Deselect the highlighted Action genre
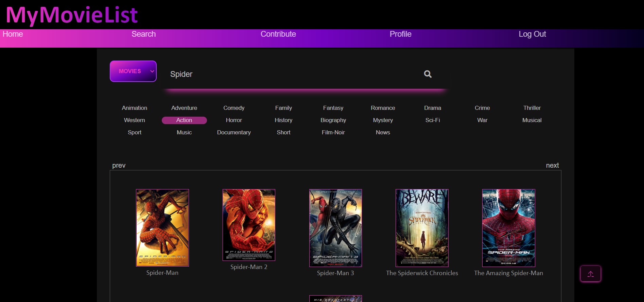Image resolution: width=644 pixels, height=302 pixels. click(184, 120)
